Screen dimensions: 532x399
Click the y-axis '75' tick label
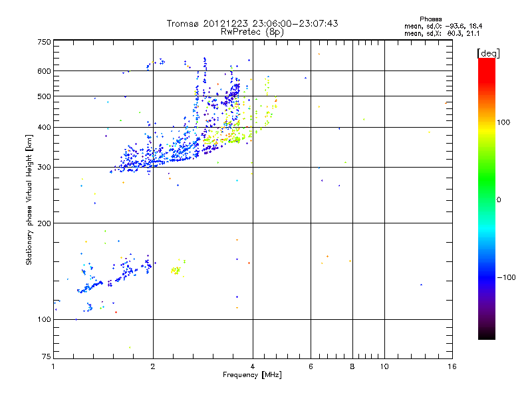(x=47, y=356)
